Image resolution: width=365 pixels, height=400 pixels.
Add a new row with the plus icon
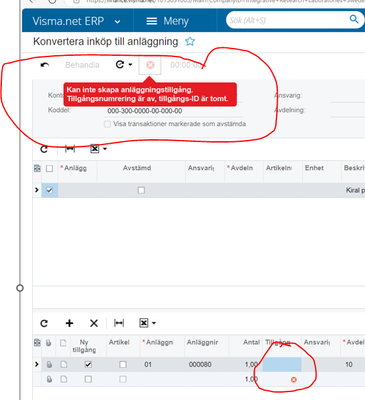coord(69,323)
